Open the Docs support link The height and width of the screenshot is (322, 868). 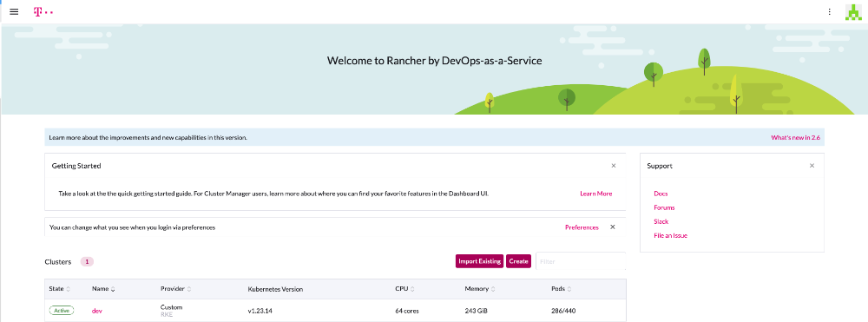pyautogui.click(x=661, y=194)
